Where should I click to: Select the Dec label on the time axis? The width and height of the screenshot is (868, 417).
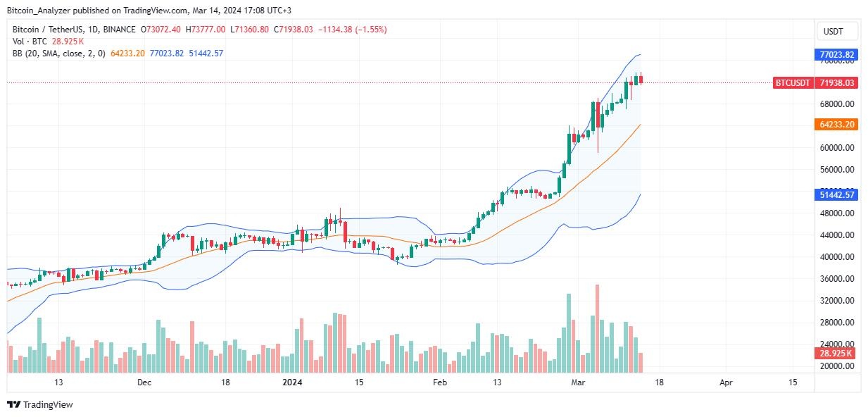click(x=144, y=382)
